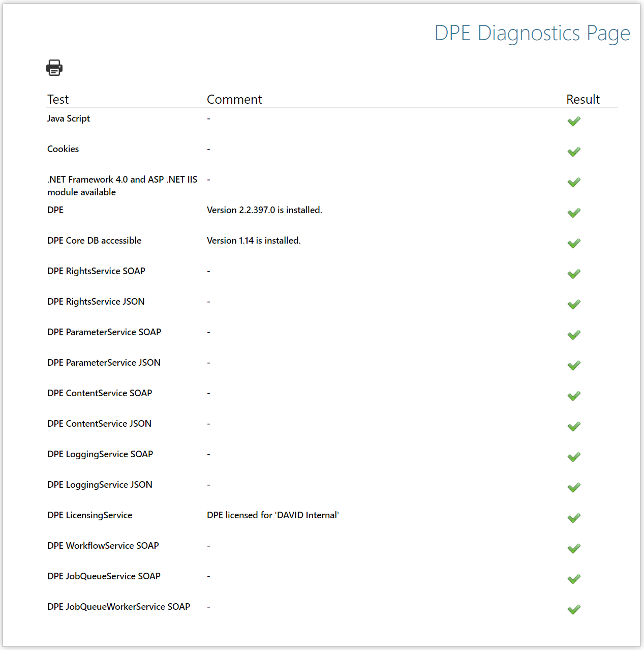This screenshot has width=644, height=650.
Task: Click the DPE WorkflowService SOAP checkmark
Action: [574, 548]
